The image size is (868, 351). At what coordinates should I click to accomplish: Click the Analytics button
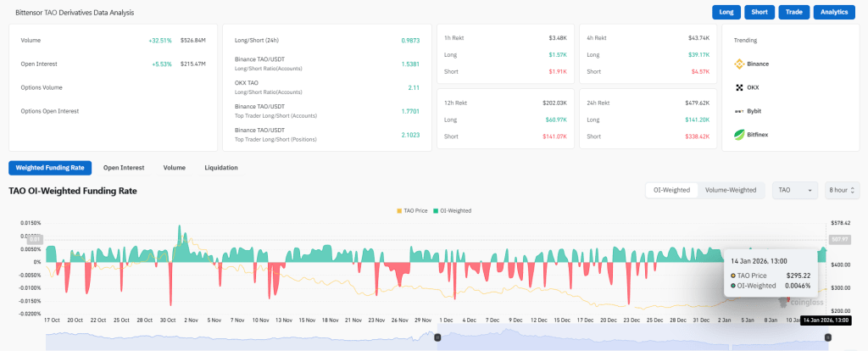[834, 12]
